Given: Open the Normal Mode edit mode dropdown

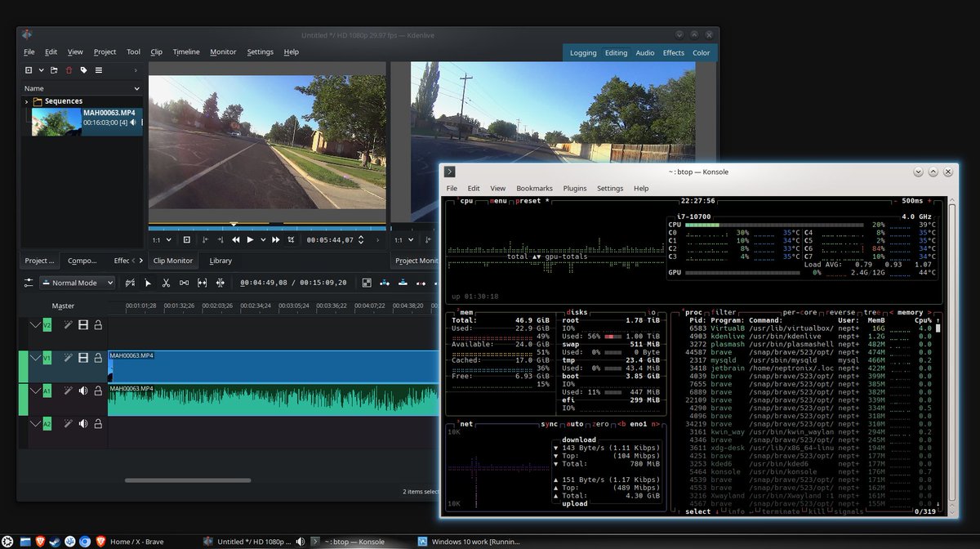Looking at the screenshot, I should [79, 283].
